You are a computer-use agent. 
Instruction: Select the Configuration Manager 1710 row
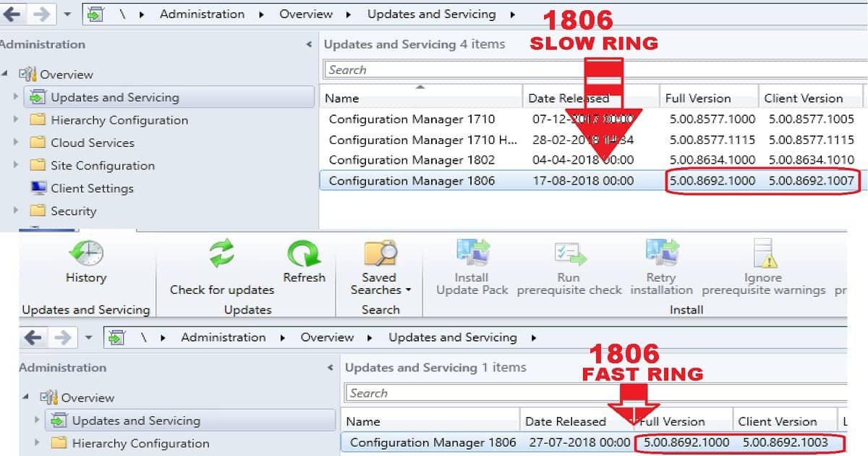pyautogui.click(x=592, y=119)
